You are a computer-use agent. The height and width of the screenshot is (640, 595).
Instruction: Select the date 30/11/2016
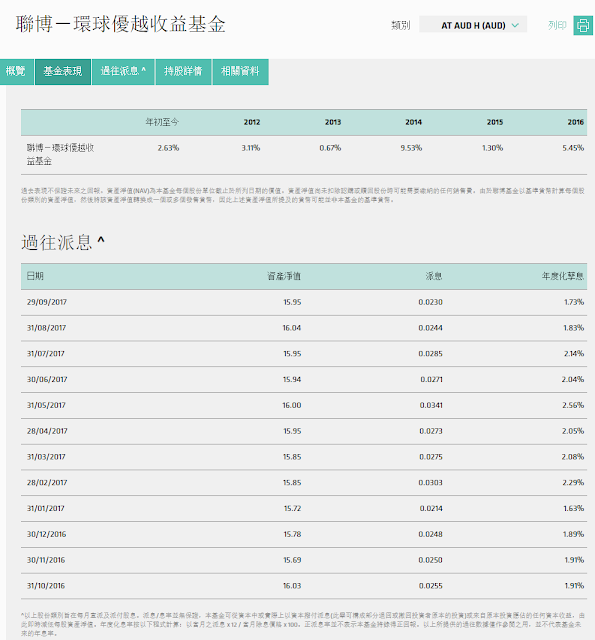pyautogui.click(x=46, y=560)
